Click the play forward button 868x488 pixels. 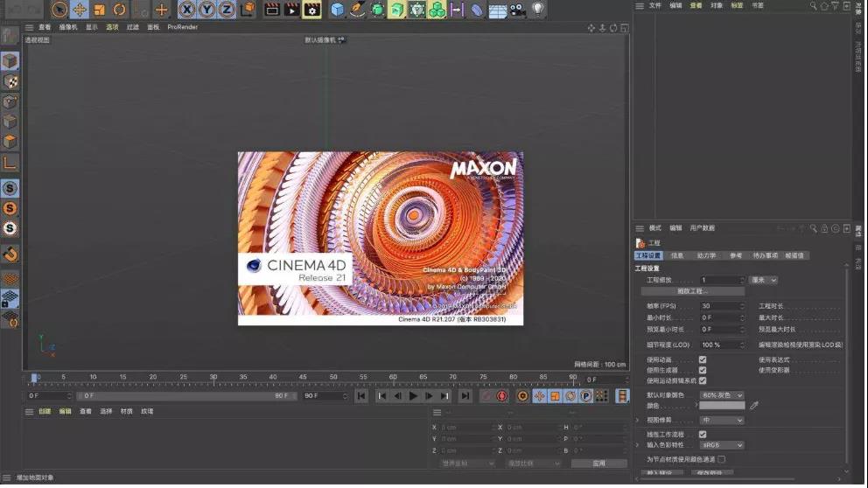[413, 396]
